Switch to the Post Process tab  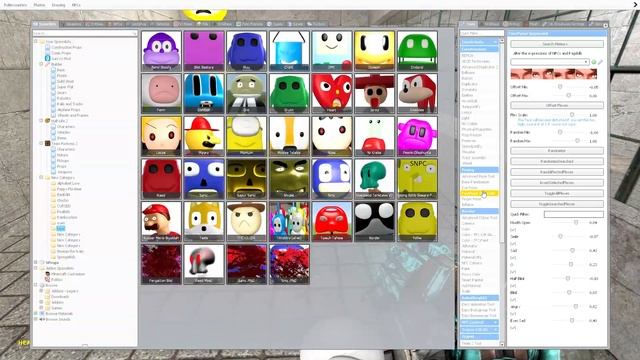point(249,24)
